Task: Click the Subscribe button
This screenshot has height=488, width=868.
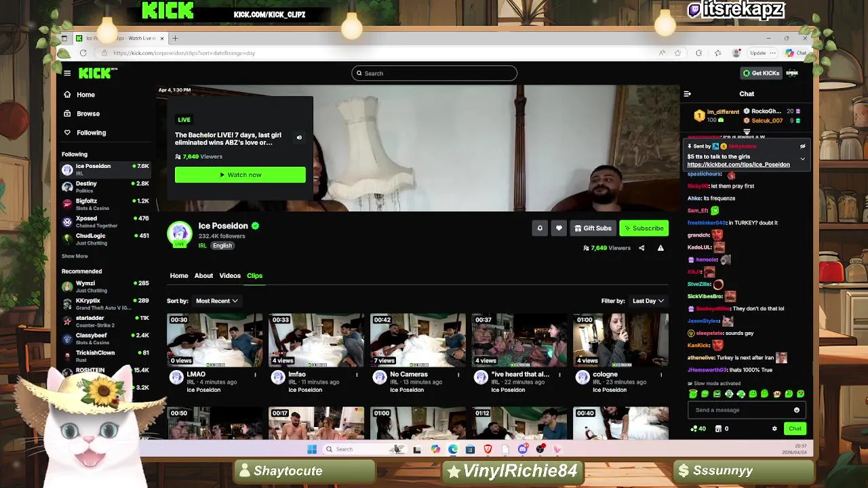Action: coord(644,228)
